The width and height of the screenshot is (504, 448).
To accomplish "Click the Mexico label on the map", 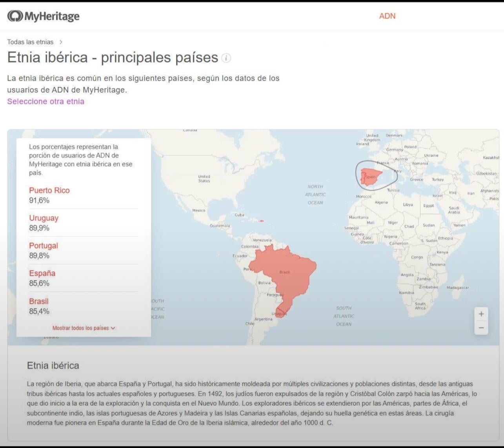I will [x=198, y=210].
